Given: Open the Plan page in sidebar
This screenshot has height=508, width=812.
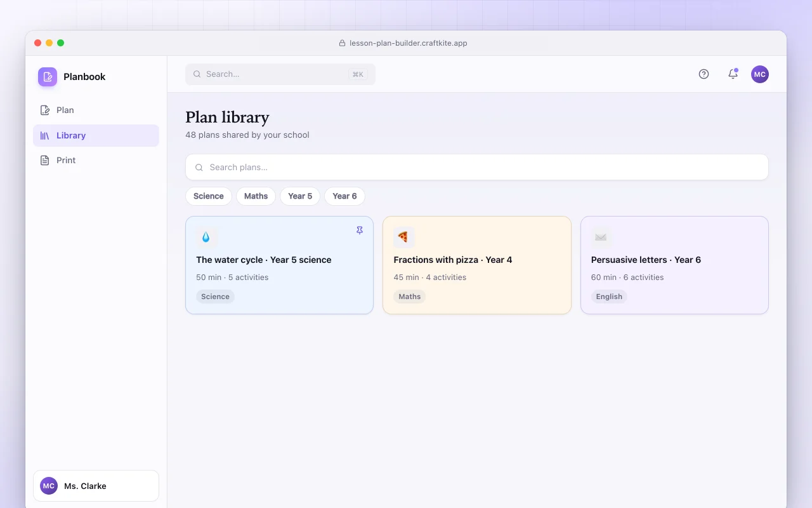Looking at the screenshot, I should click(96, 110).
